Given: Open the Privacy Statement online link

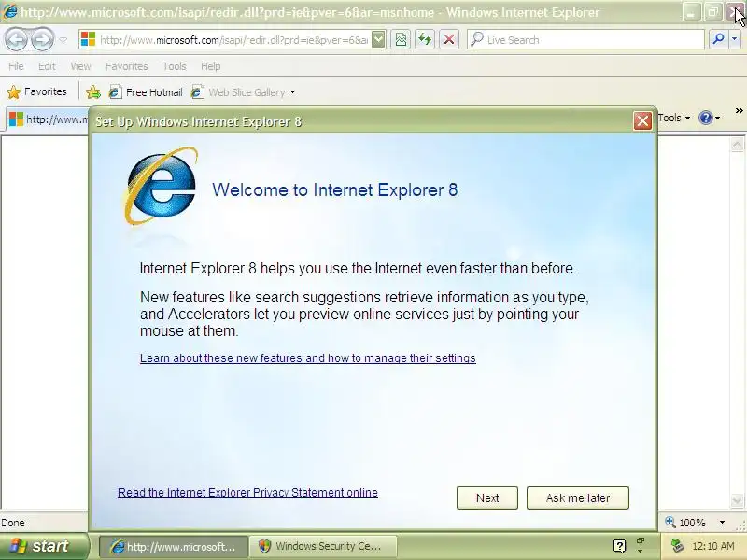Looking at the screenshot, I should click(x=247, y=493).
